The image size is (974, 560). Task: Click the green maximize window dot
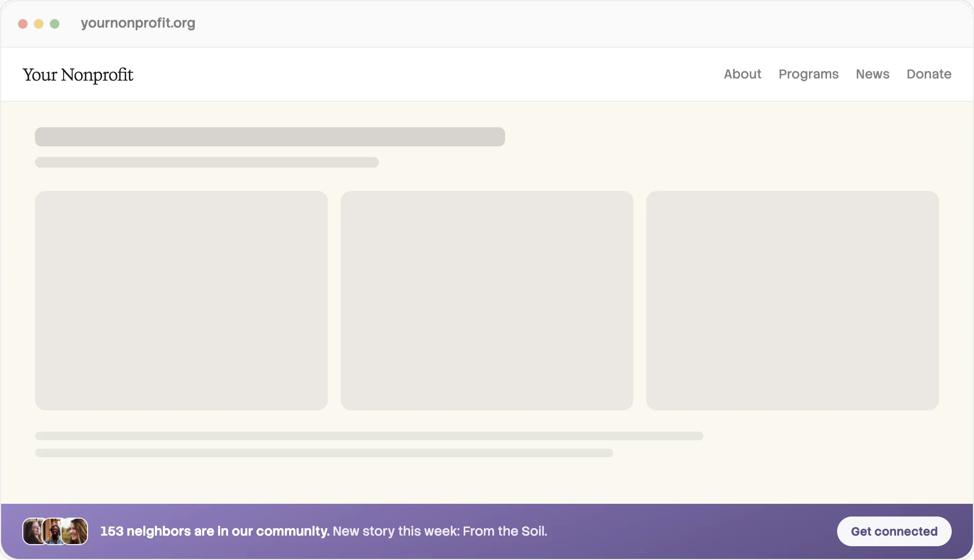pos(55,24)
